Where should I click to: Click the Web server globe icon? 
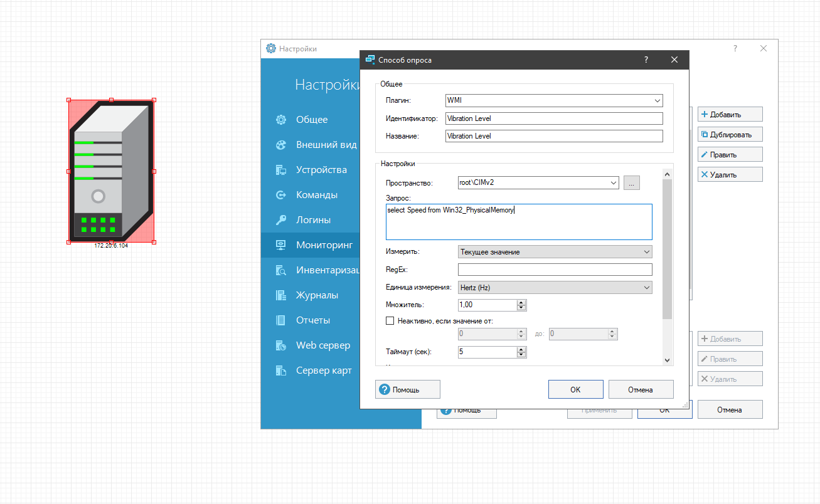point(281,345)
